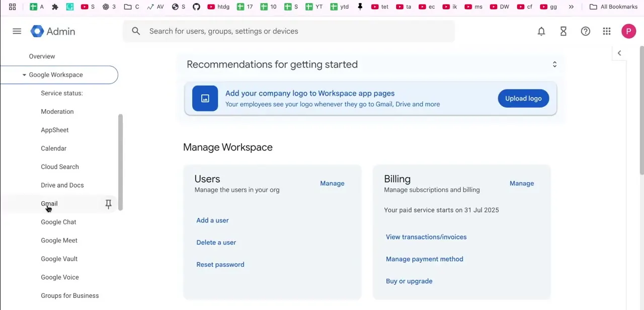Open the '17' sheets bookmark

coord(245,7)
